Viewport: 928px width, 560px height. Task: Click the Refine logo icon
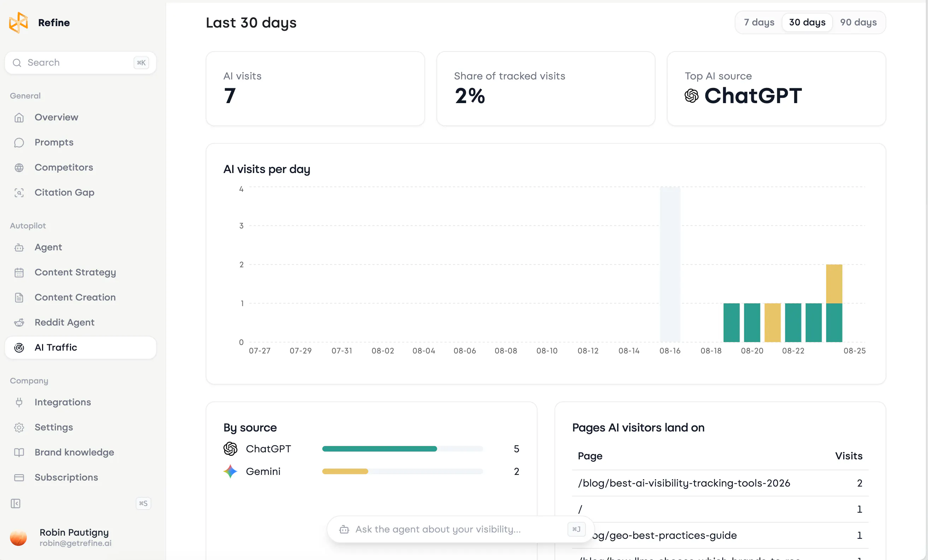pyautogui.click(x=18, y=23)
